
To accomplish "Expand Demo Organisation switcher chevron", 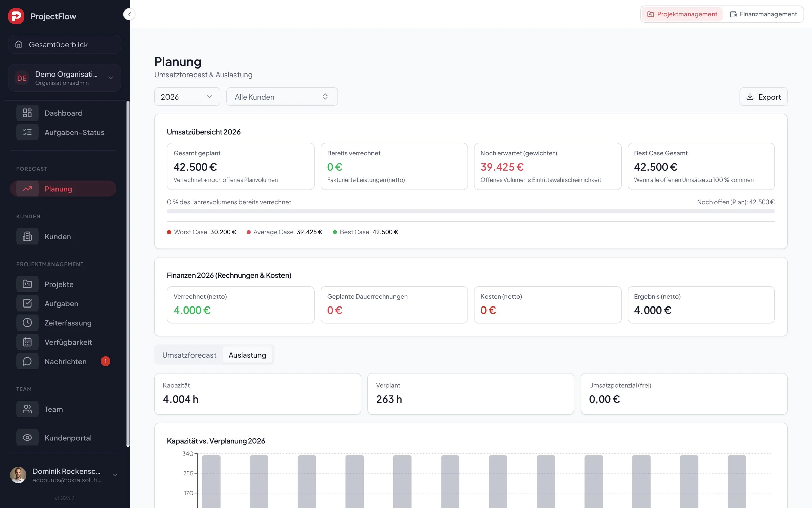I will pyautogui.click(x=111, y=78).
